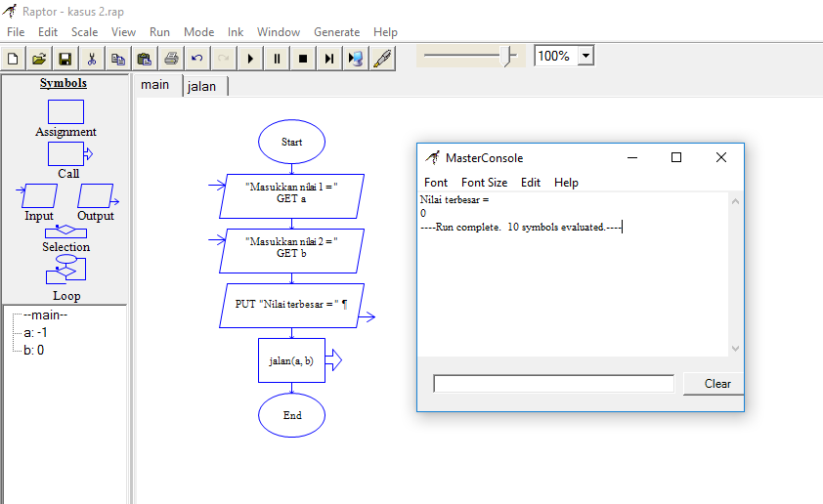The width and height of the screenshot is (823, 504).
Task: Open the Run menu
Action: click(x=159, y=32)
